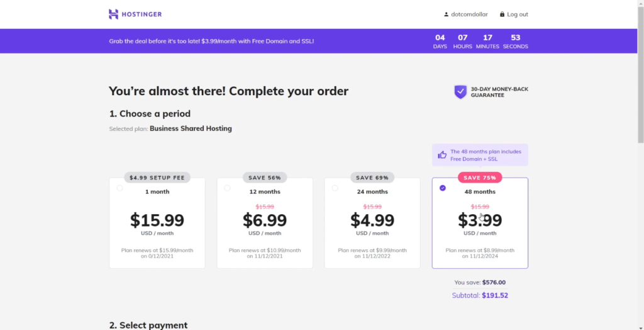Select the 1 month radio button
This screenshot has width=644, height=330.
click(119, 188)
